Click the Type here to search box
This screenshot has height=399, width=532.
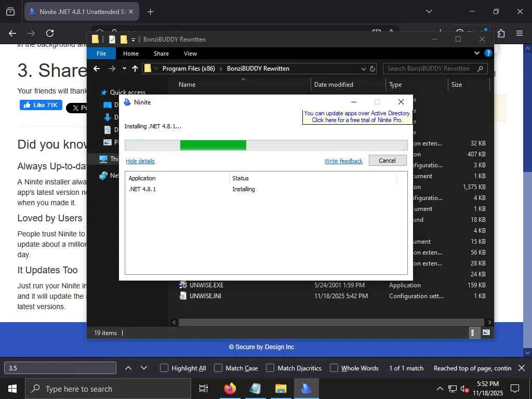coord(108,389)
